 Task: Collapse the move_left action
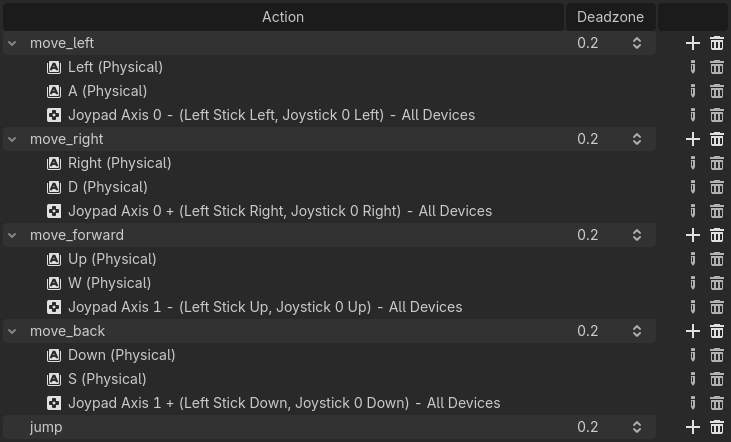(11, 43)
